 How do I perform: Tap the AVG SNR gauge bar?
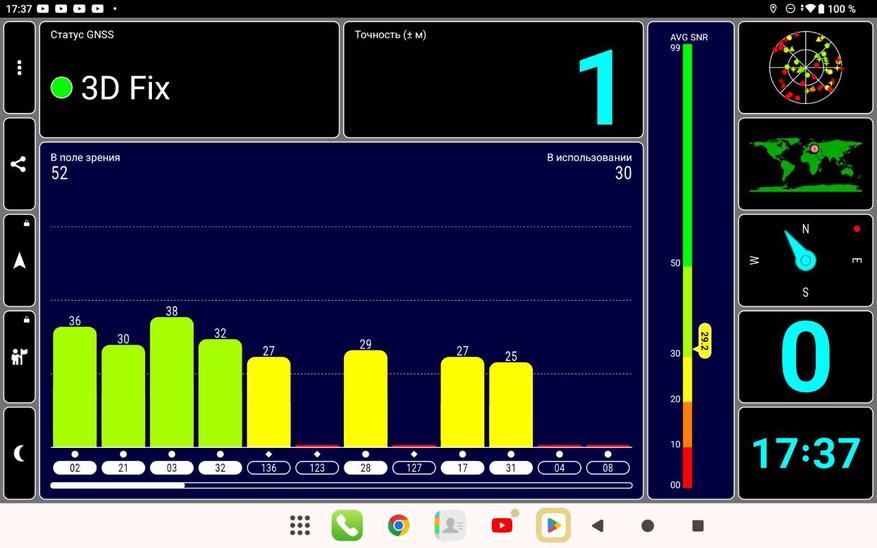pyautogui.click(x=687, y=266)
